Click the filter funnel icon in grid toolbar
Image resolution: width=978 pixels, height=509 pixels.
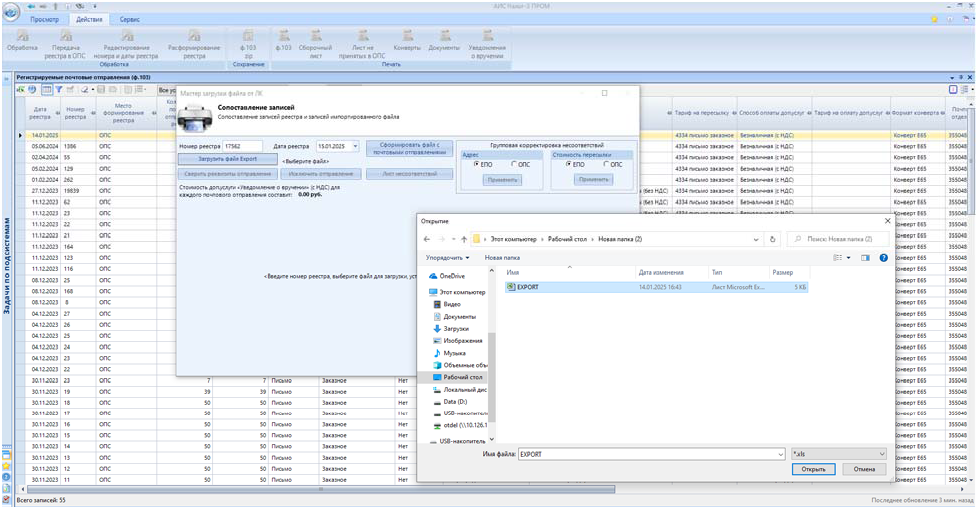[x=59, y=90]
